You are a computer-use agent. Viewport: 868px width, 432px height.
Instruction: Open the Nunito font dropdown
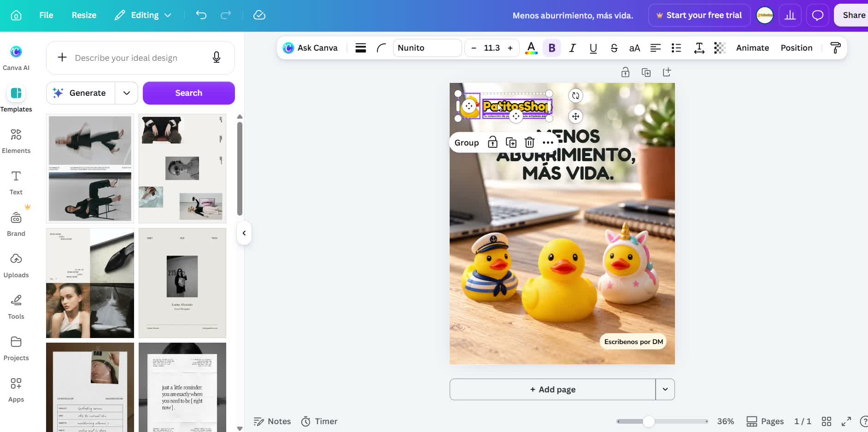[x=427, y=48]
